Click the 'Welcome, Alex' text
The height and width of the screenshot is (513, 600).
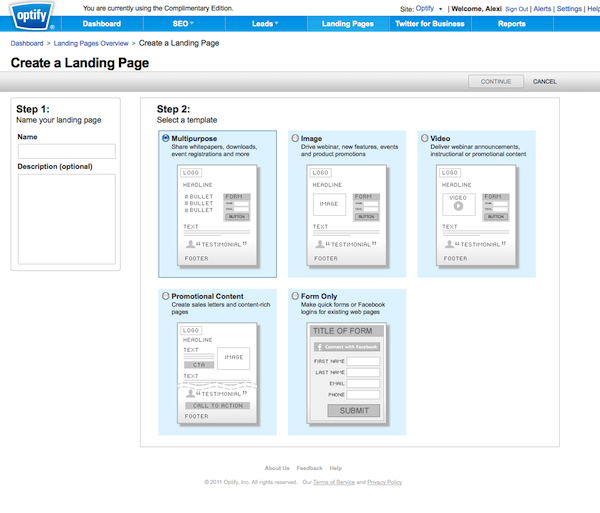[x=476, y=8]
